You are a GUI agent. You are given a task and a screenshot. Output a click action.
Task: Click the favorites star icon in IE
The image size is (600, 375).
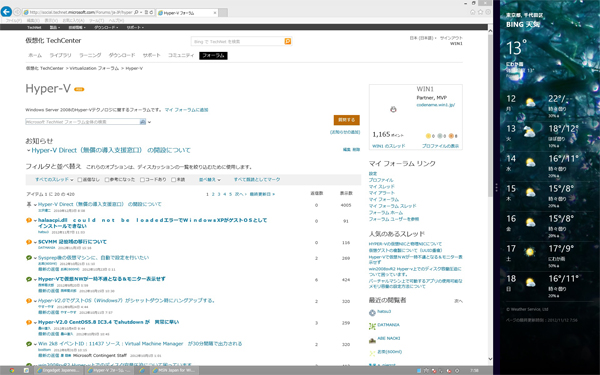pos(480,12)
